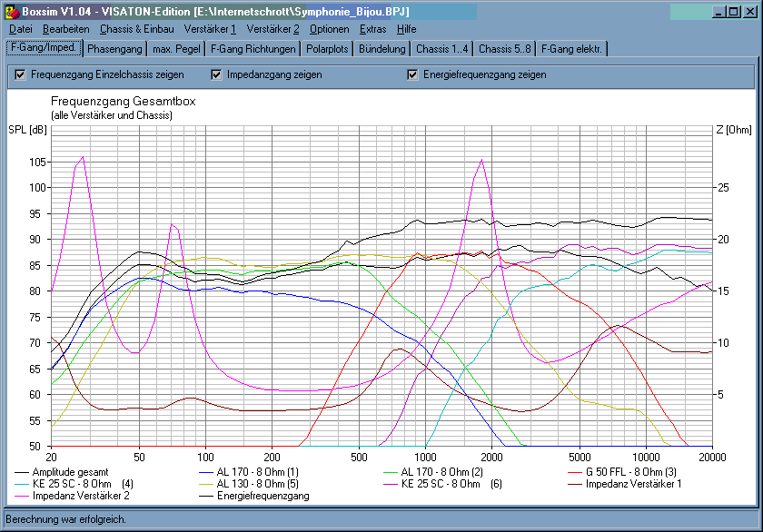Open the Verstärker 1 menu
This screenshot has width=763, height=532.
[x=210, y=29]
